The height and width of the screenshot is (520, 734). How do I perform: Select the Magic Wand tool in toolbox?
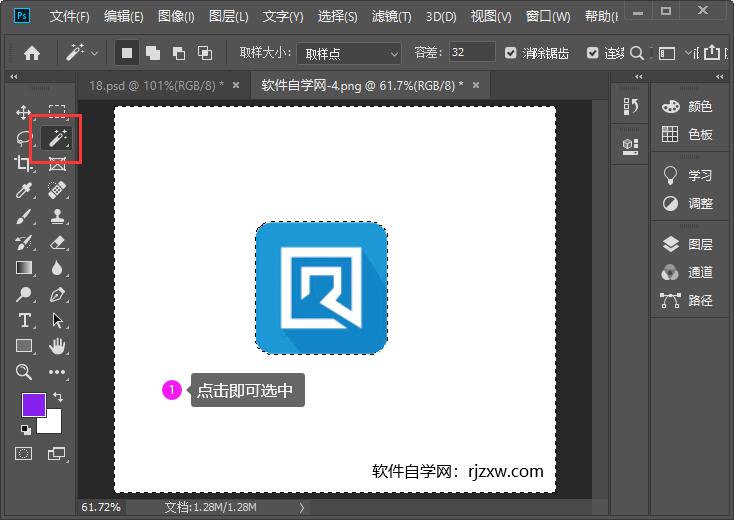click(x=57, y=138)
